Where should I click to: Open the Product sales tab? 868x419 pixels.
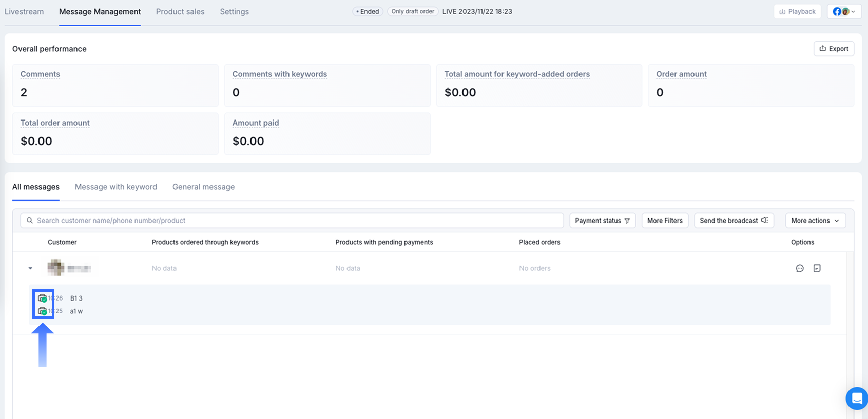(x=180, y=11)
